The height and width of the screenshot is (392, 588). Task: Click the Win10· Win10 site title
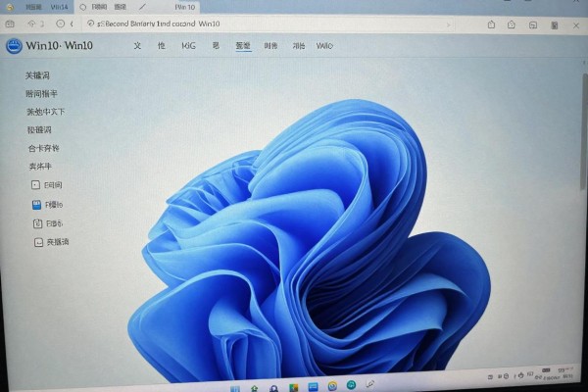click(x=59, y=46)
